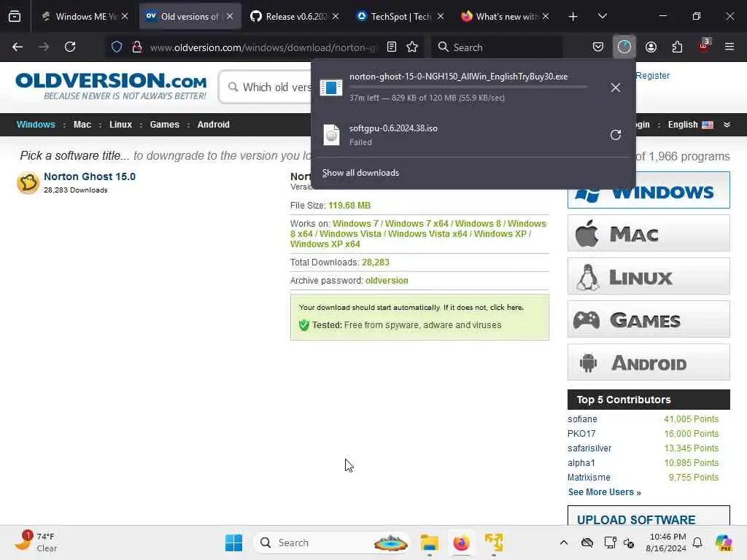Click the Norton Ghost program icon
This screenshot has height=560, width=747.
[x=28, y=183]
